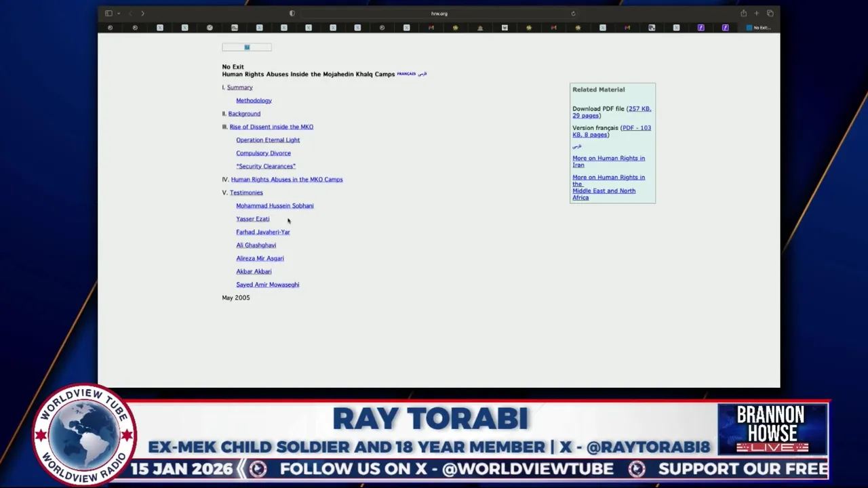Image resolution: width=868 pixels, height=488 pixels.
Task: Open the sidebar options chevron dropdown
Action: [118, 14]
